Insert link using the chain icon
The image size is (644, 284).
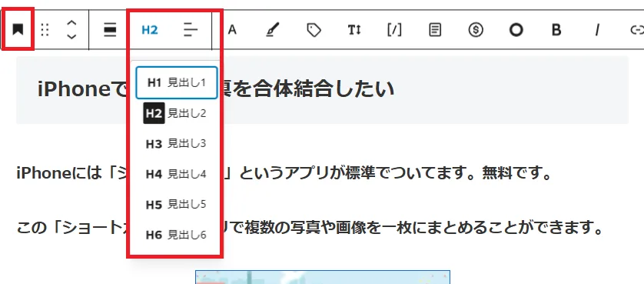coord(636,30)
